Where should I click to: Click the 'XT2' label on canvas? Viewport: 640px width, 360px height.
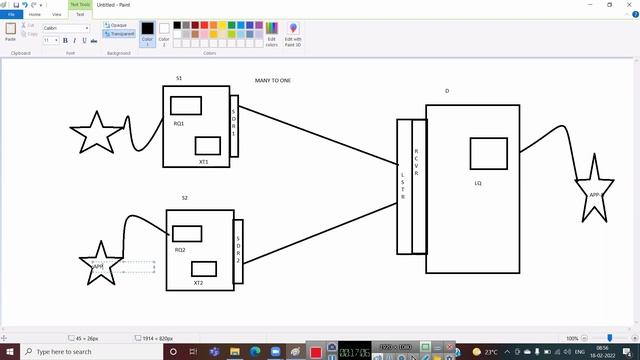[198, 282]
